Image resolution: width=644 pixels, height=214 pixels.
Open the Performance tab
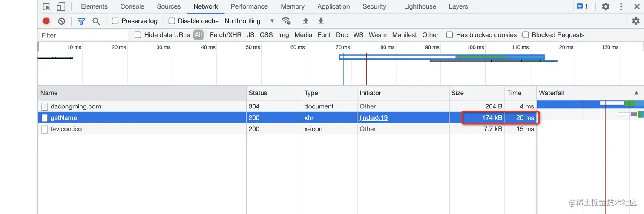tap(249, 6)
